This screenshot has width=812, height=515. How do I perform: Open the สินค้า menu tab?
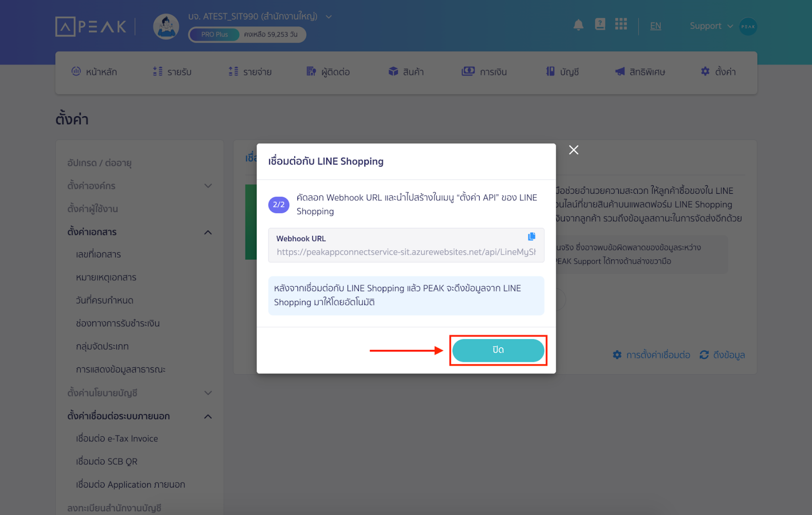coord(406,72)
